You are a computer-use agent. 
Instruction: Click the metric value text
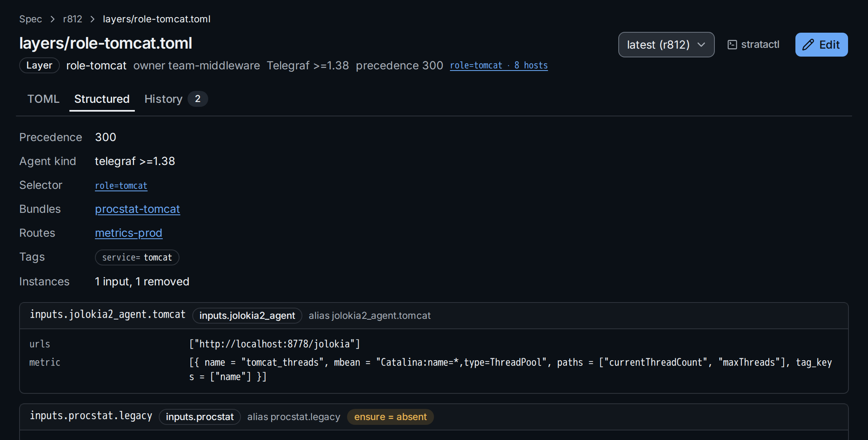[511, 369]
